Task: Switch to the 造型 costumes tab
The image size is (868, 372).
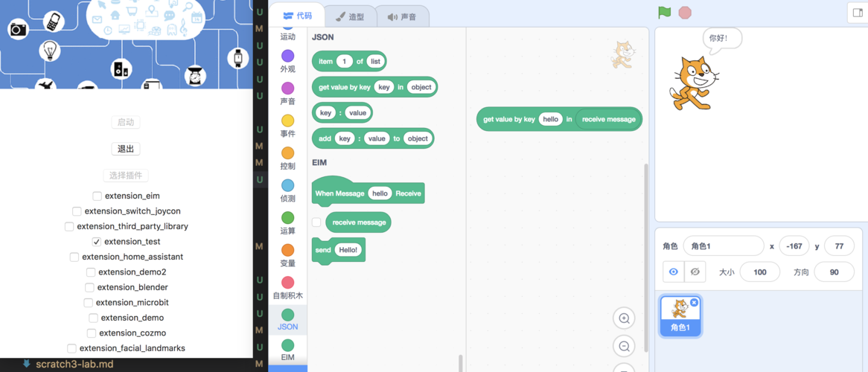Action: point(350,16)
